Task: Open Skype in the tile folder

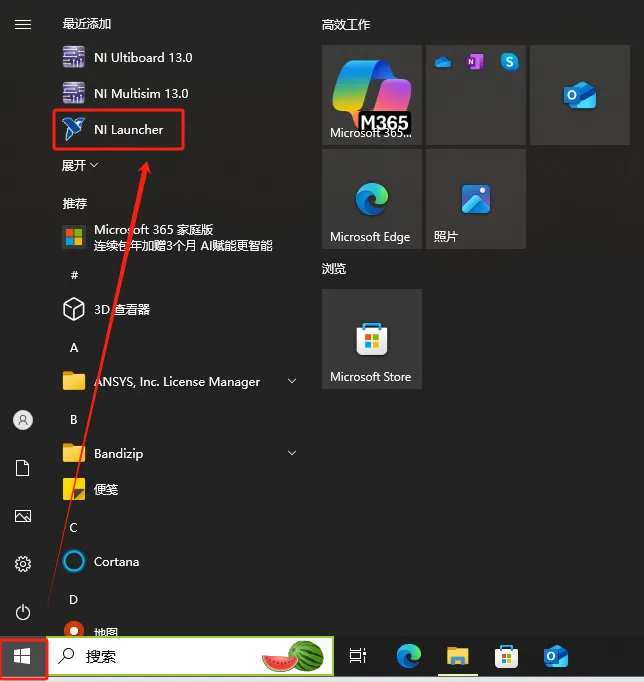Action: click(x=509, y=62)
